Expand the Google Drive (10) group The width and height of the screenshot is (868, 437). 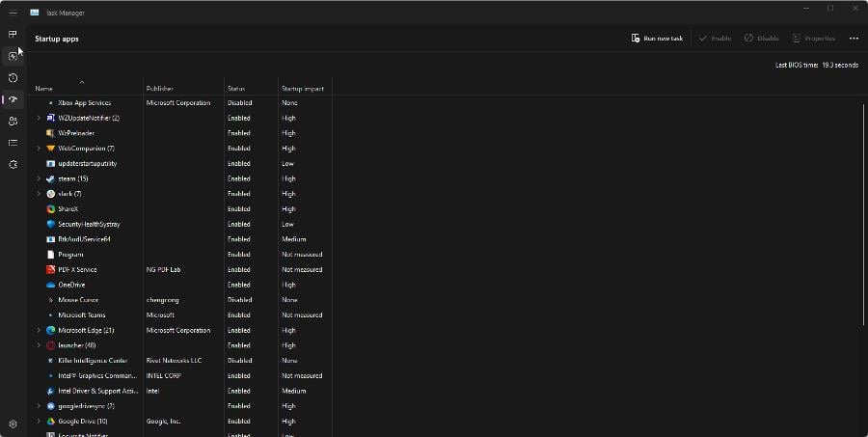click(x=39, y=421)
